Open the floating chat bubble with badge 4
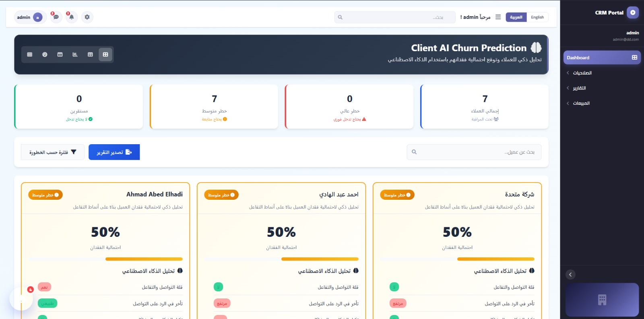Screen dimensions: 644x319 pos(21,299)
